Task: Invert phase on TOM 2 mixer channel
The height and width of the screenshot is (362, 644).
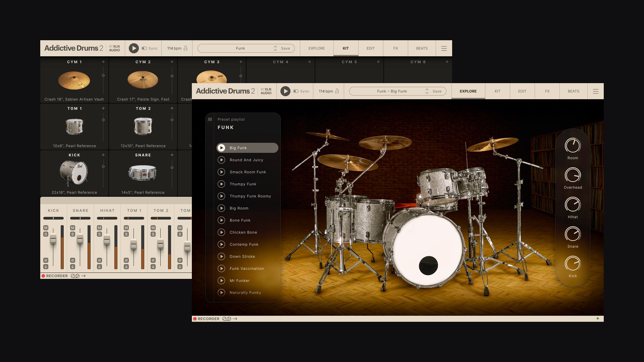Action: (x=153, y=260)
